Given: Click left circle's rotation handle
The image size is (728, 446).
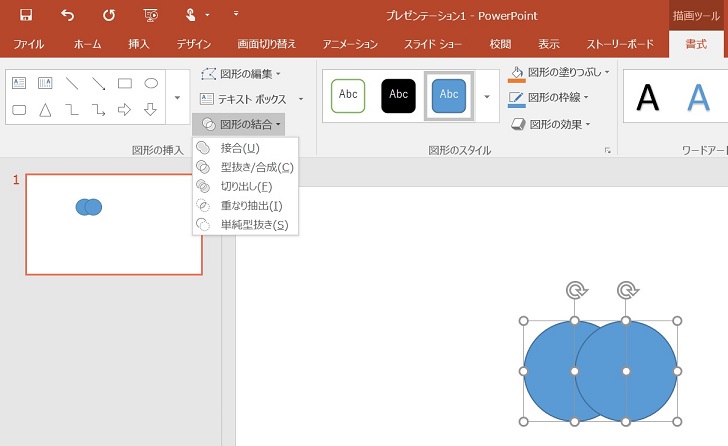Looking at the screenshot, I should coord(576,291).
